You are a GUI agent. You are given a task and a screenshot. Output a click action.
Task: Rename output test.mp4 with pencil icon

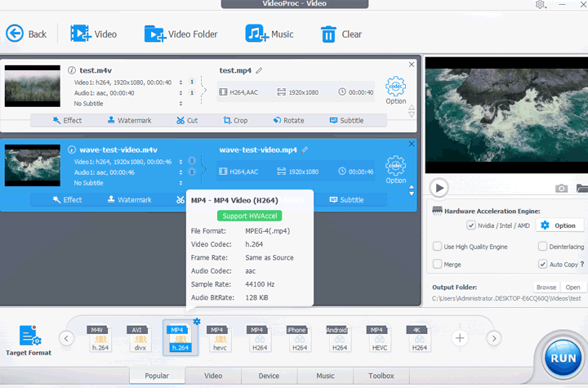259,70
